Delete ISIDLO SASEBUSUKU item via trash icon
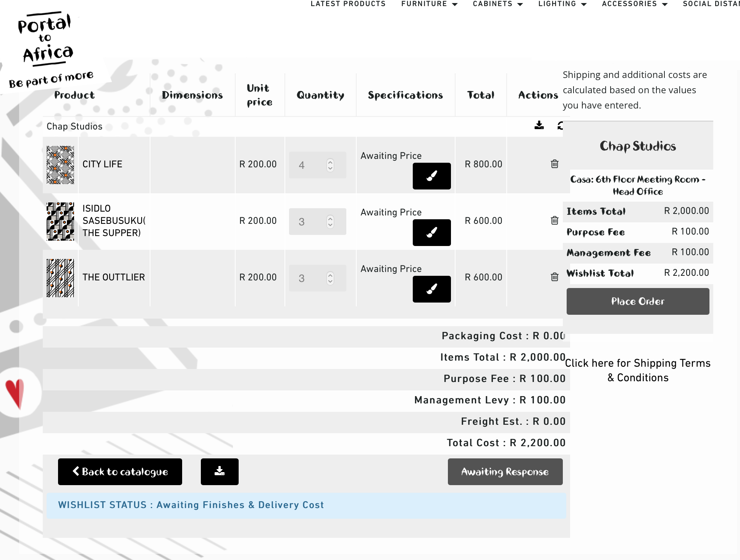This screenshot has width=740, height=560. [x=554, y=220]
